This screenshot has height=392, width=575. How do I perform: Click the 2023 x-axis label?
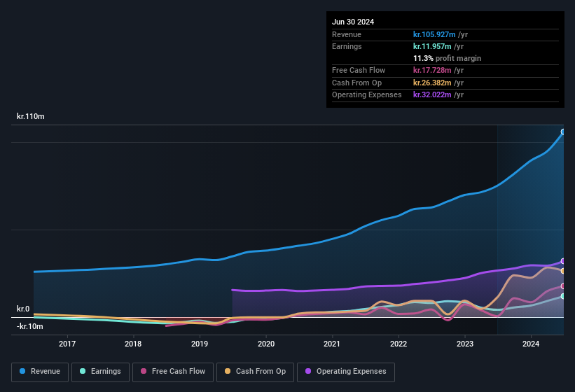point(464,344)
